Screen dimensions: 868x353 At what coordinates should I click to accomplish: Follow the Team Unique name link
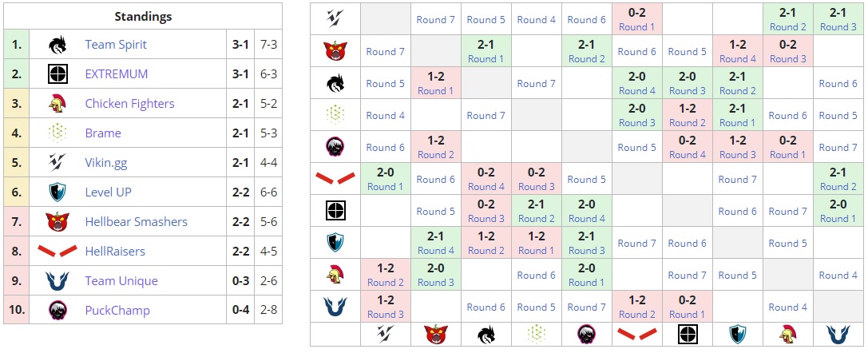121,281
